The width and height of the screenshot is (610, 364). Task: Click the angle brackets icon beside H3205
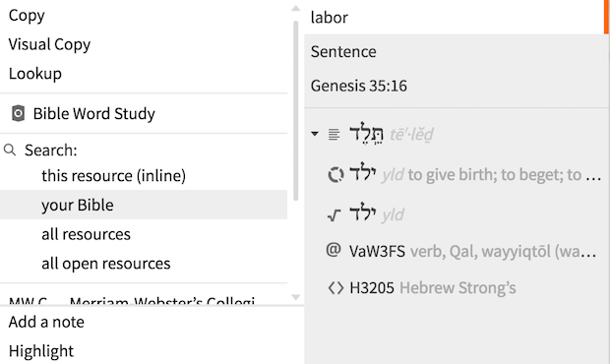(335, 288)
